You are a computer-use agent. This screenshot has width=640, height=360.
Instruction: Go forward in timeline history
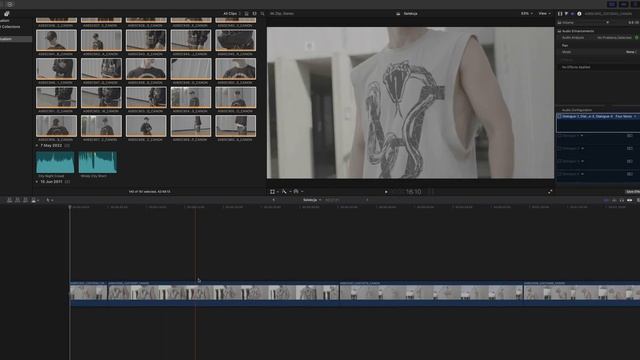(x=367, y=200)
